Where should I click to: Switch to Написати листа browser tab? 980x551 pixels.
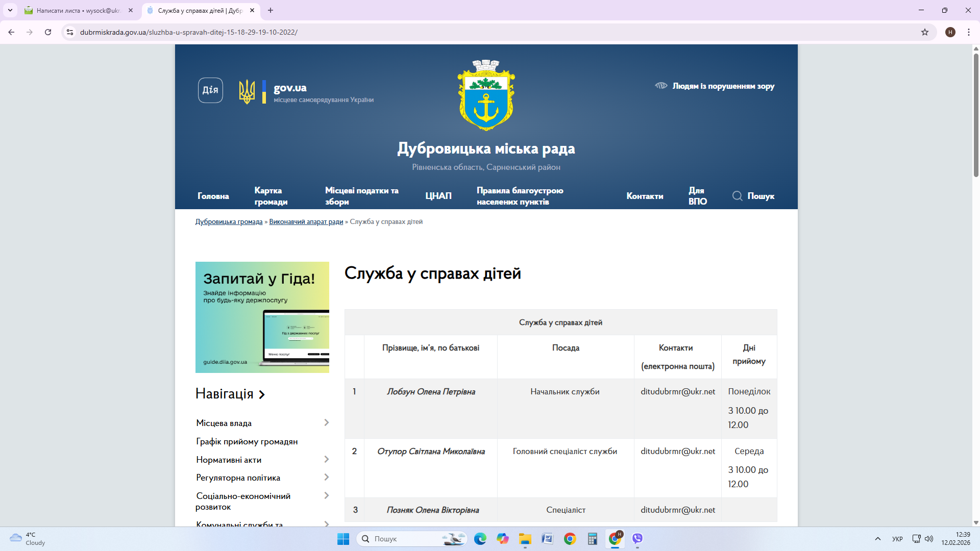click(78, 10)
